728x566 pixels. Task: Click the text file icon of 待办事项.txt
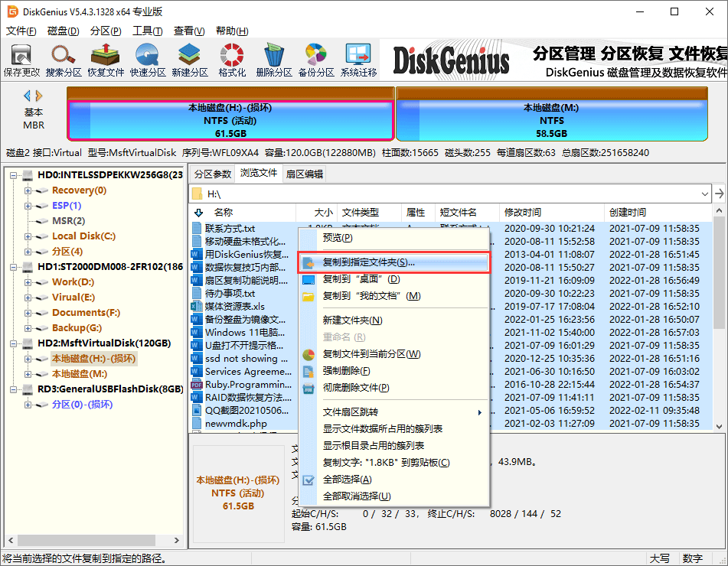tap(197, 294)
